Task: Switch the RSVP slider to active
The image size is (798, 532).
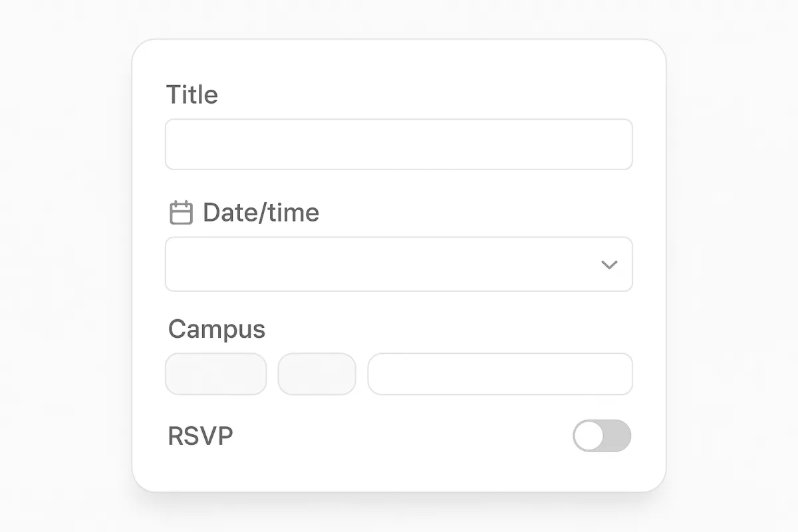Action: tap(601, 436)
